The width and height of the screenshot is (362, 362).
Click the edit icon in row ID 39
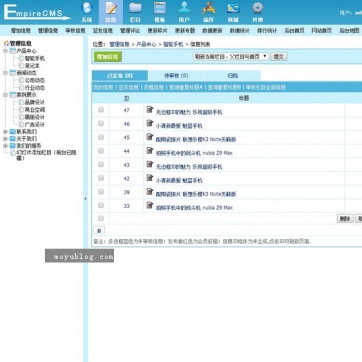click(x=150, y=191)
